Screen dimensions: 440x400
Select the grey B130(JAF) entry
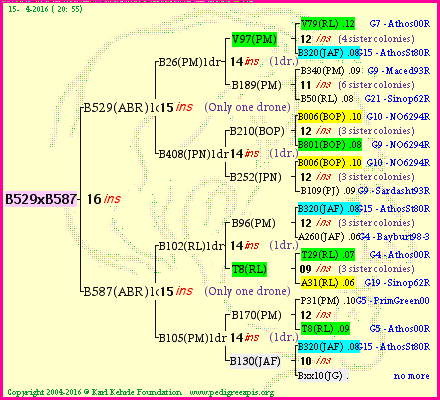pos(255,361)
